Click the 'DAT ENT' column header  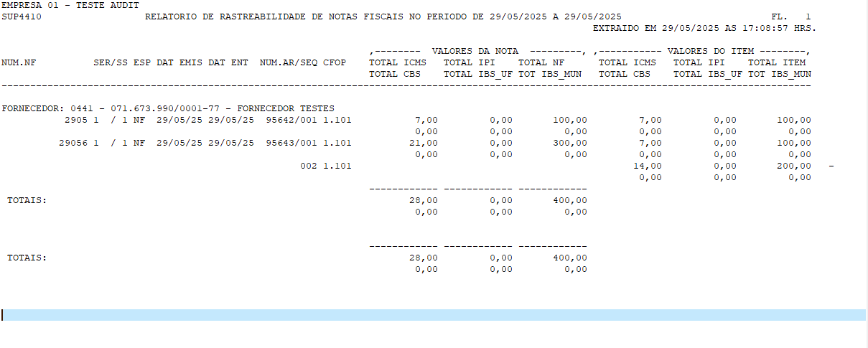[228, 63]
